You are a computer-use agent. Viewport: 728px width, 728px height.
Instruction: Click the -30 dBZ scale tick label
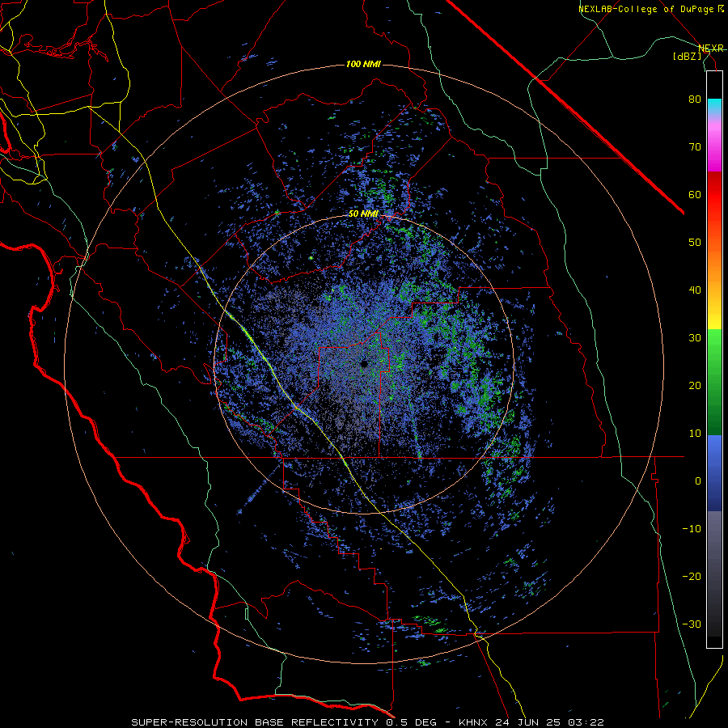click(692, 624)
